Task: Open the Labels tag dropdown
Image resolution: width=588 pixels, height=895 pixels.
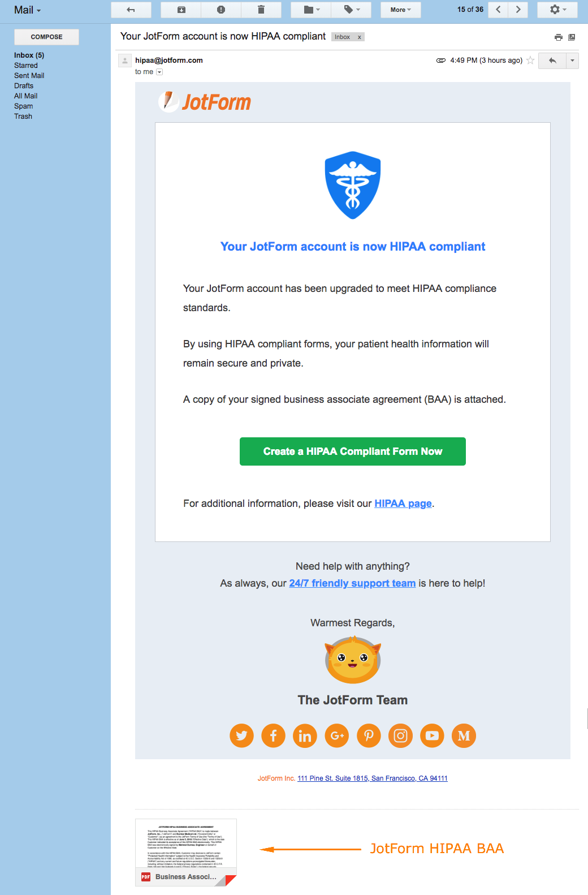Action: tap(351, 10)
